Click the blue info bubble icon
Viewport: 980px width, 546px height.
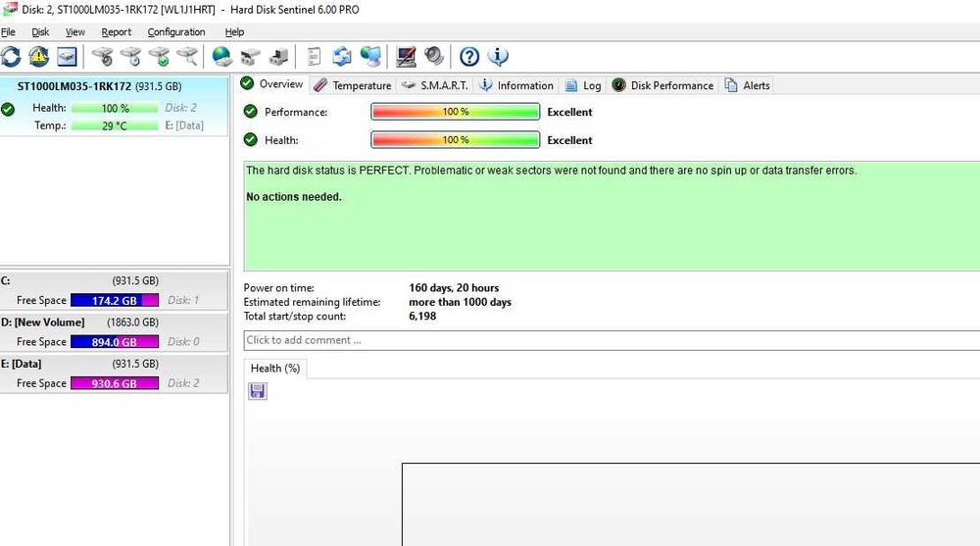coord(498,57)
